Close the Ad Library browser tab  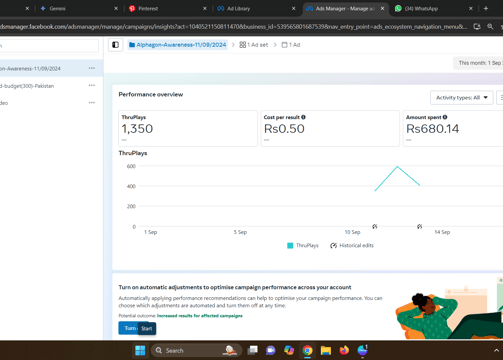(293, 9)
